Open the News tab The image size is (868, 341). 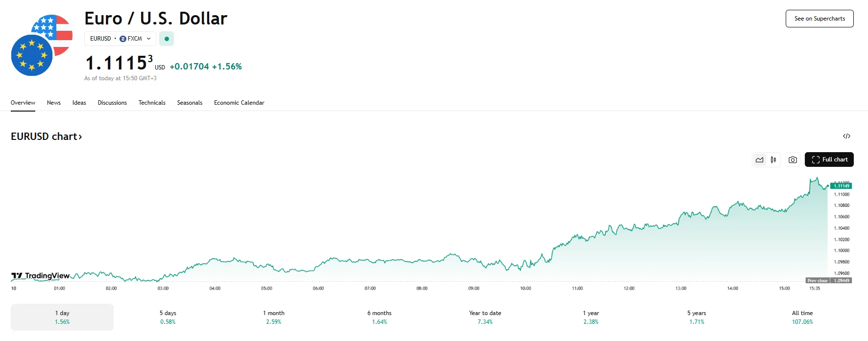(x=54, y=103)
